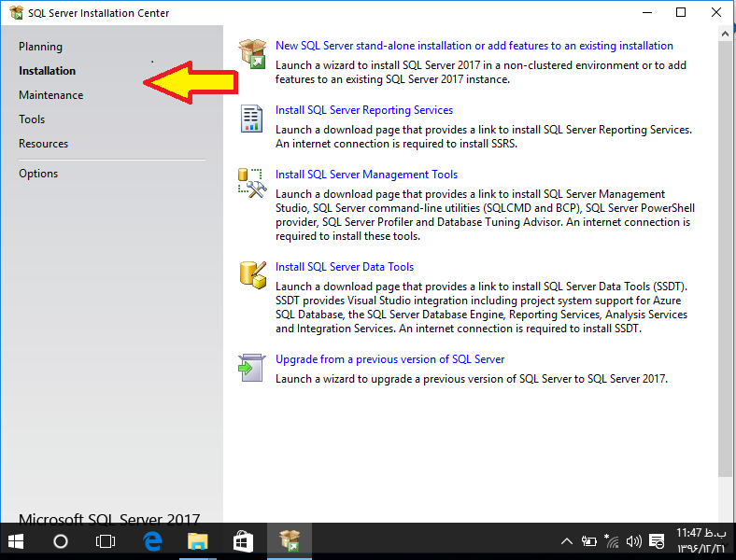Viewport: 736px width, 560px height.
Task: Open Microsoft Store from the taskbar
Action: (x=244, y=541)
